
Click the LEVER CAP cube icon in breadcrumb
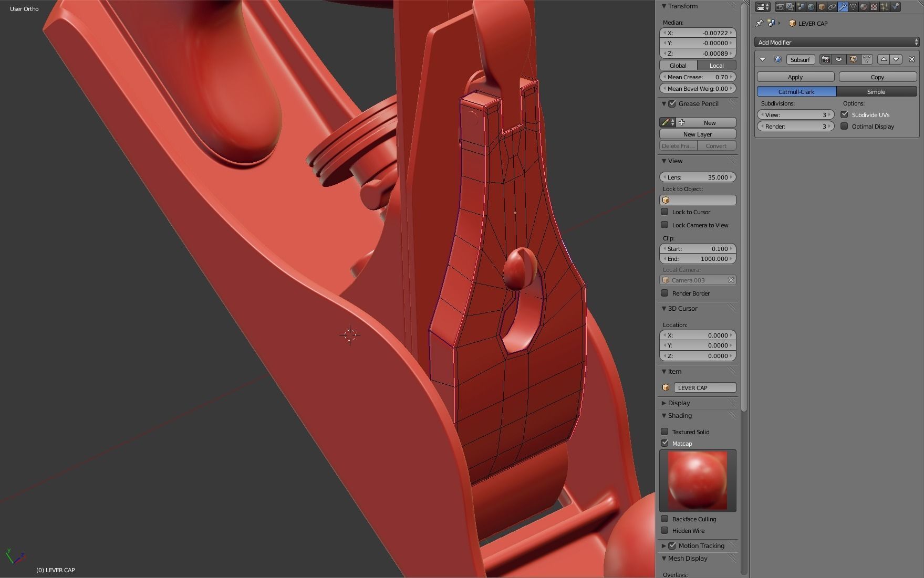point(792,23)
